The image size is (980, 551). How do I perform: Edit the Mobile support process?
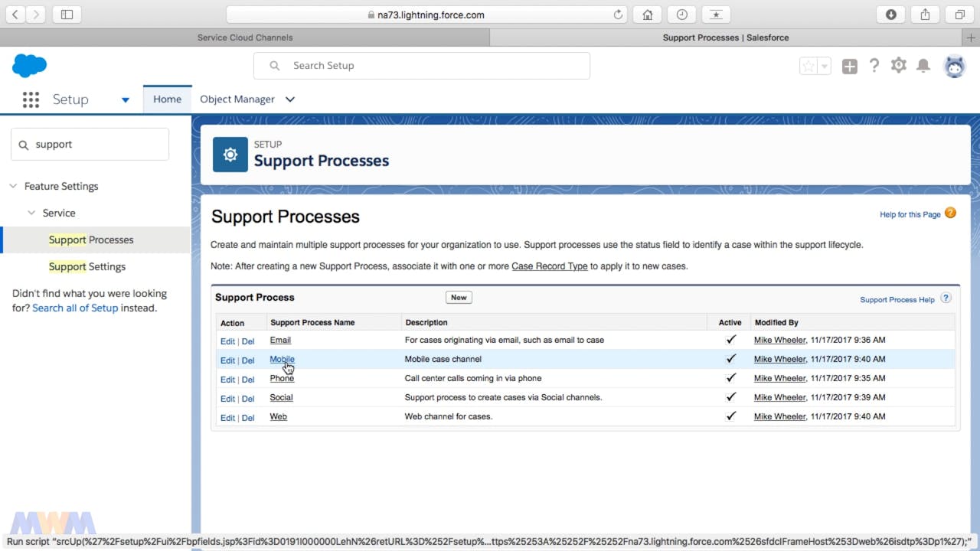(227, 360)
